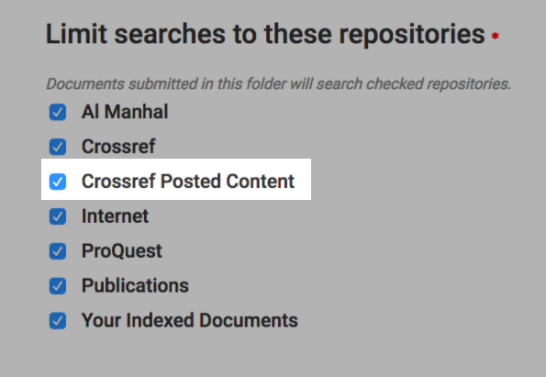This screenshot has width=546, height=377.
Task: Disable the highlighted Crossref Posted Content checkbox
Action: pyautogui.click(x=58, y=182)
